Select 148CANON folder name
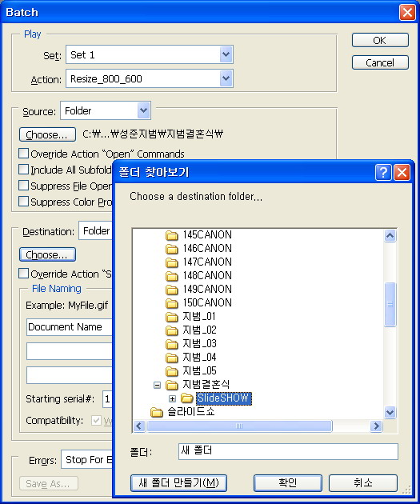420x504 pixels. [x=207, y=276]
